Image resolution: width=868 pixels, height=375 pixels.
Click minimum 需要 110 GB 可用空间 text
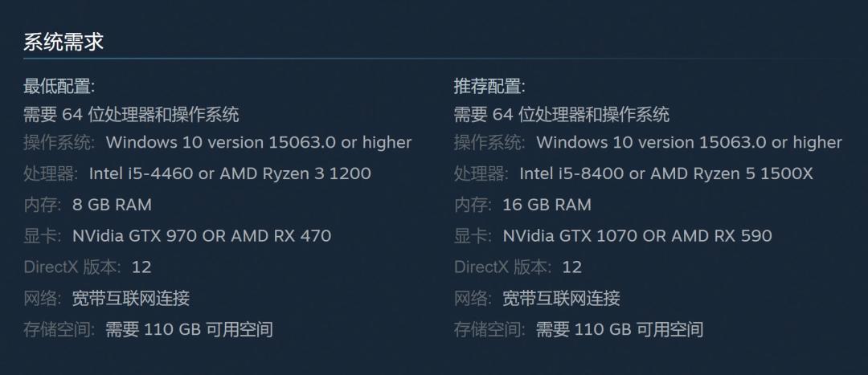pyautogui.click(x=189, y=329)
